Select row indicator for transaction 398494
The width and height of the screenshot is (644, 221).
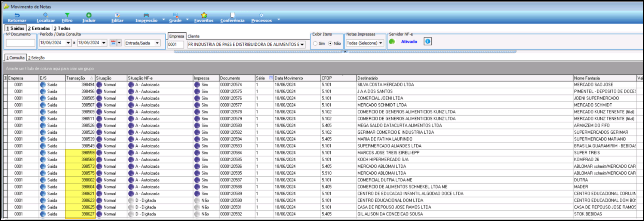(5, 85)
